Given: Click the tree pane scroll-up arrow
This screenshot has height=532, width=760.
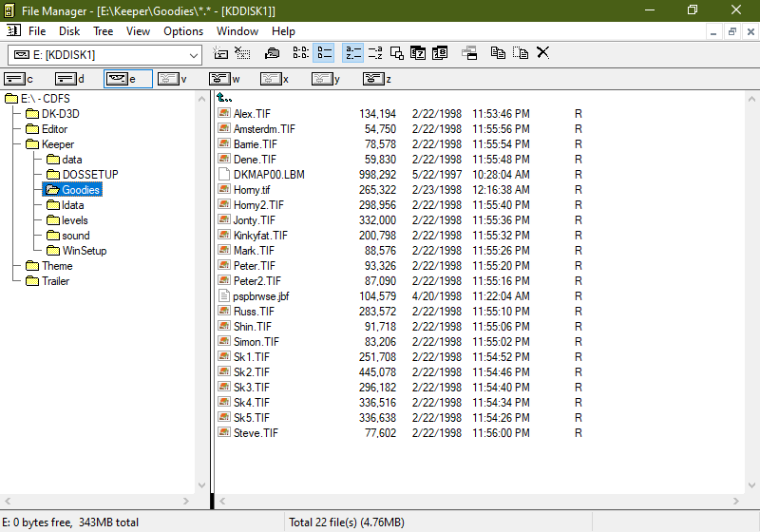Looking at the screenshot, I should (x=201, y=99).
